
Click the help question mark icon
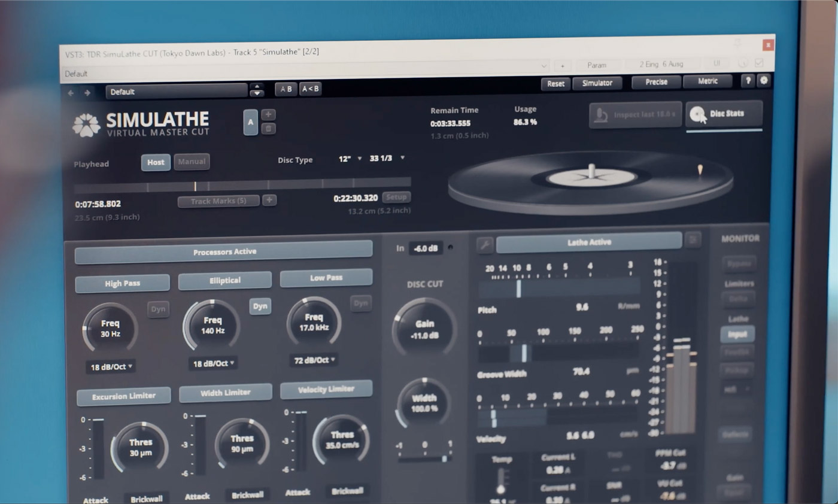(747, 80)
